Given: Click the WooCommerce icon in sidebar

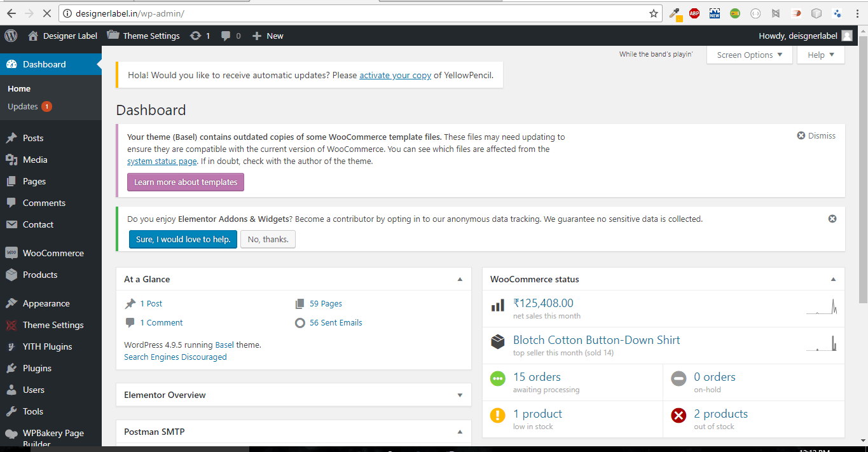Looking at the screenshot, I should click(11, 253).
